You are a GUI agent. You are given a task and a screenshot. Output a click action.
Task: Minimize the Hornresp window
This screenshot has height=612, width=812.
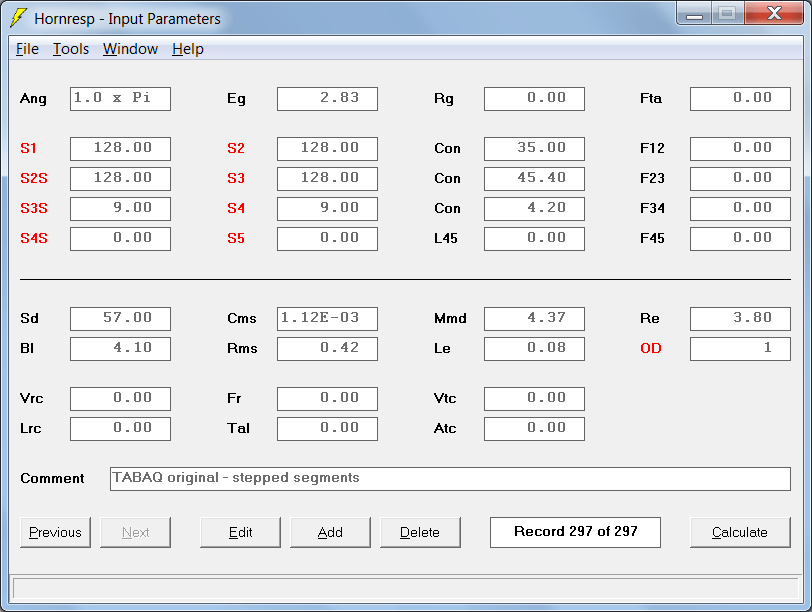pos(694,13)
